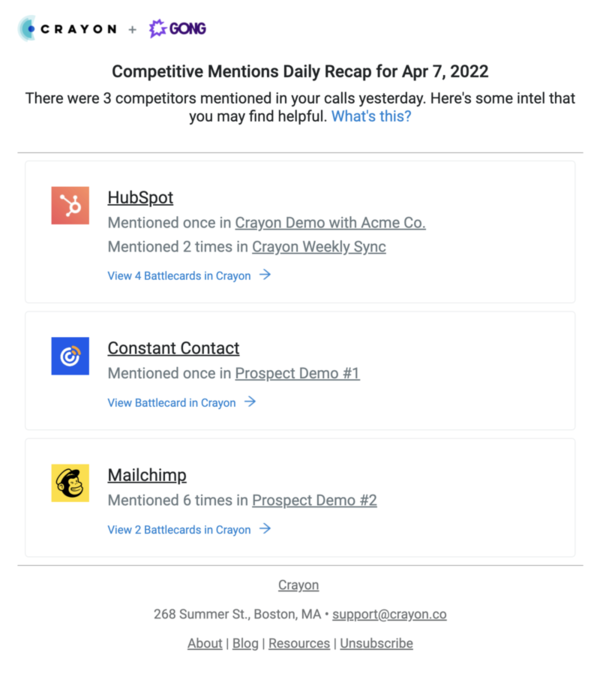Click the support@crayon.co email link
This screenshot has width=600, height=677.
coord(389,614)
